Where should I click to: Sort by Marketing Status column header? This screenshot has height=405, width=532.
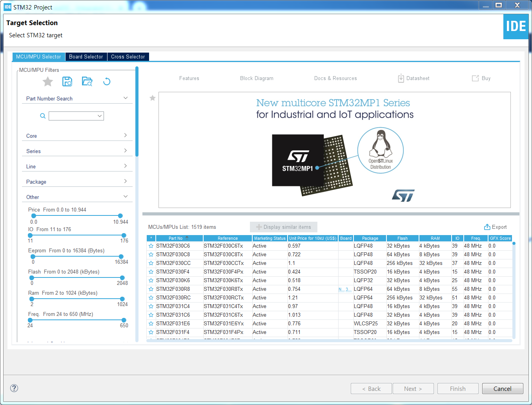point(270,238)
